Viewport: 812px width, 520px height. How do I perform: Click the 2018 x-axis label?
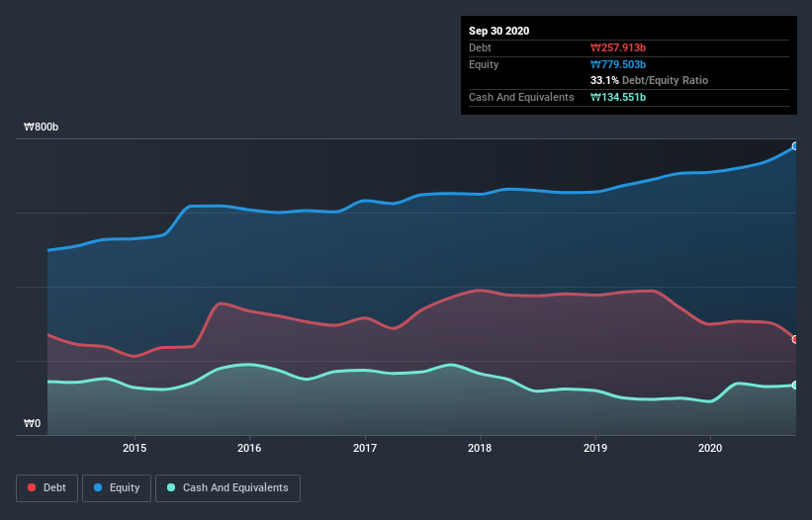(x=480, y=448)
